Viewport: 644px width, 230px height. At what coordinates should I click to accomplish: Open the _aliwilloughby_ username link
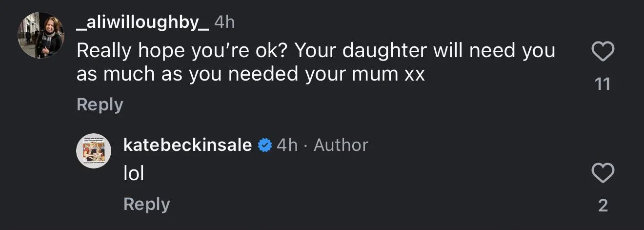[x=142, y=23]
